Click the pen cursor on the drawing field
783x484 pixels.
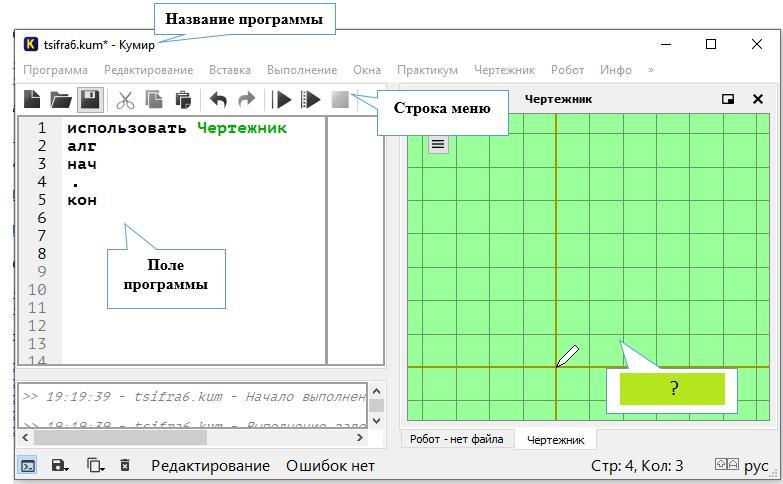coord(567,356)
